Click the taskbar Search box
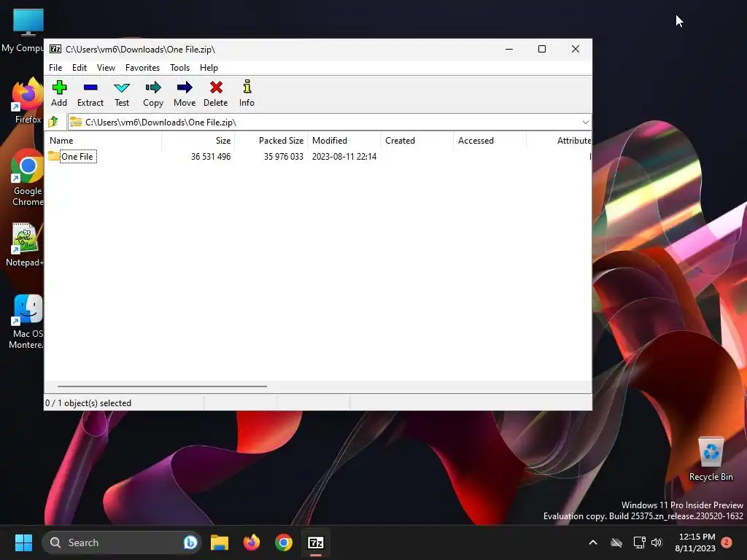Viewport: 747px width, 560px height. [122, 542]
